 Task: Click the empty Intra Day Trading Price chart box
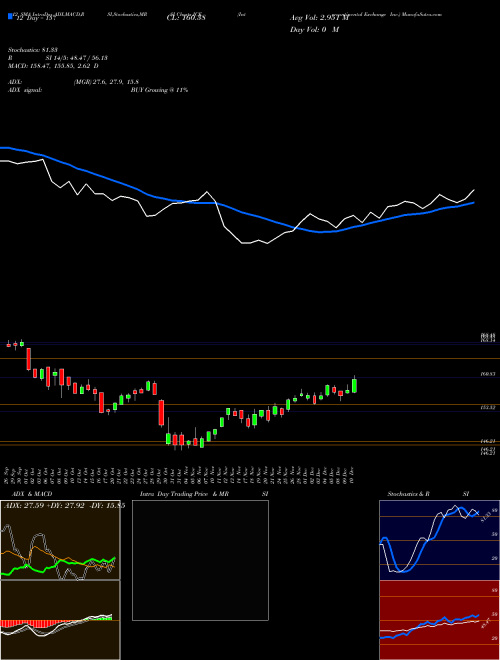[200, 560]
